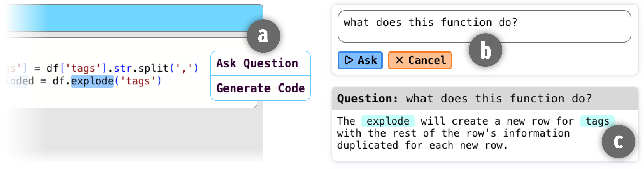Choose Ask Question from the popup menu
Viewport: 644px width, 169px height.
(257, 63)
